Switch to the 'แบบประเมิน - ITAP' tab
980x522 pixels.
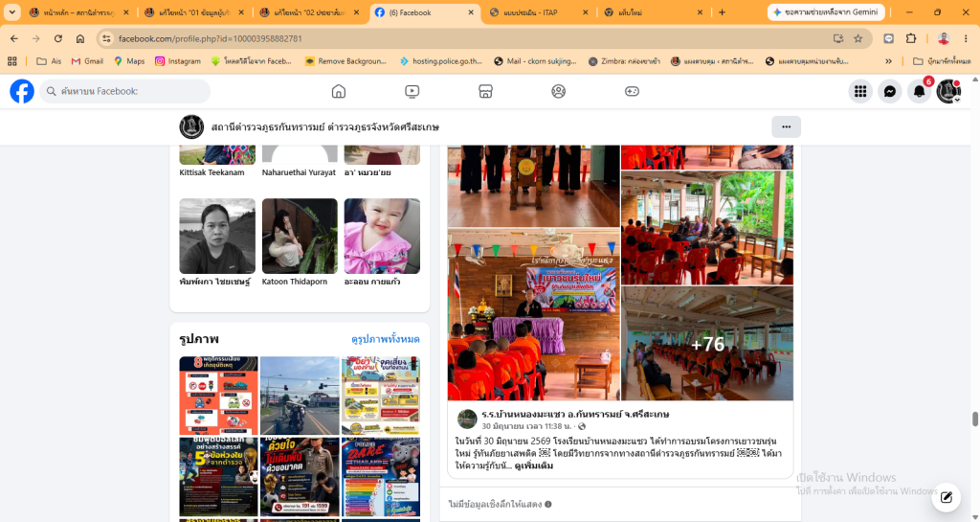[x=539, y=12]
